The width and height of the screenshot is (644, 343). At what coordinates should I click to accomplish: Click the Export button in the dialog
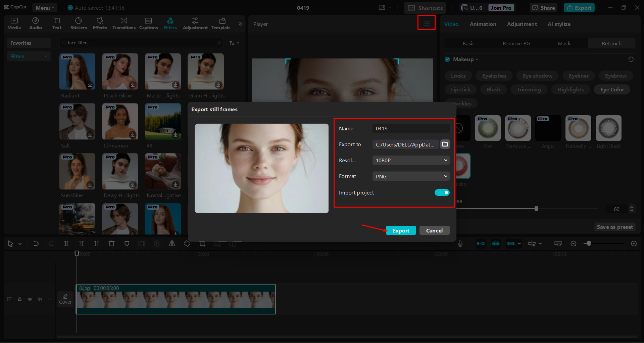point(401,230)
